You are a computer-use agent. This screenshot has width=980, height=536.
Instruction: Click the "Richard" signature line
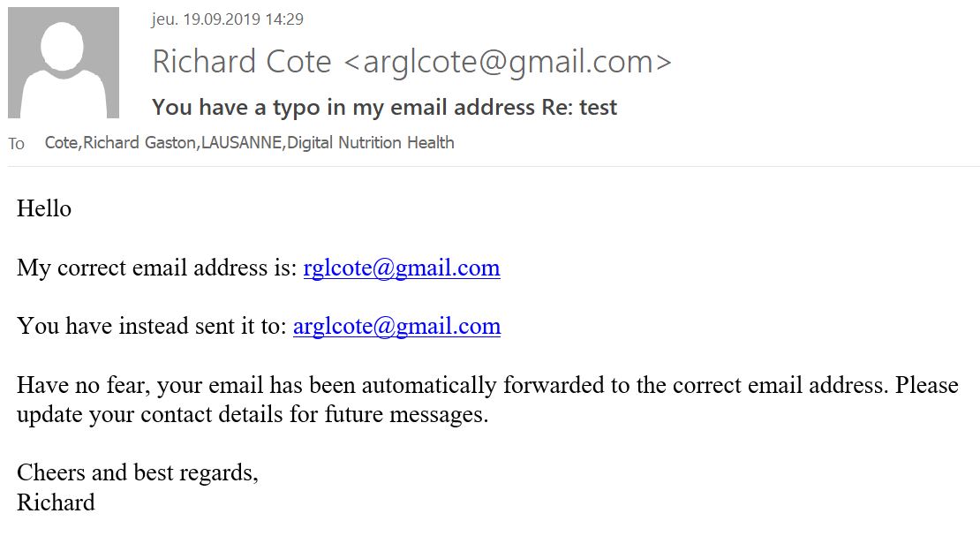(x=56, y=502)
